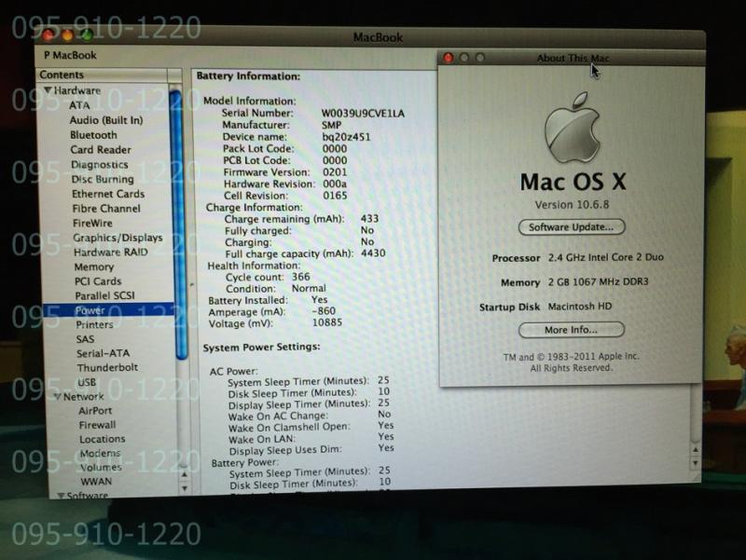The width and height of the screenshot is (746, 560).
Task: Click the Apple logo in About This Mac
Action: 573,128
